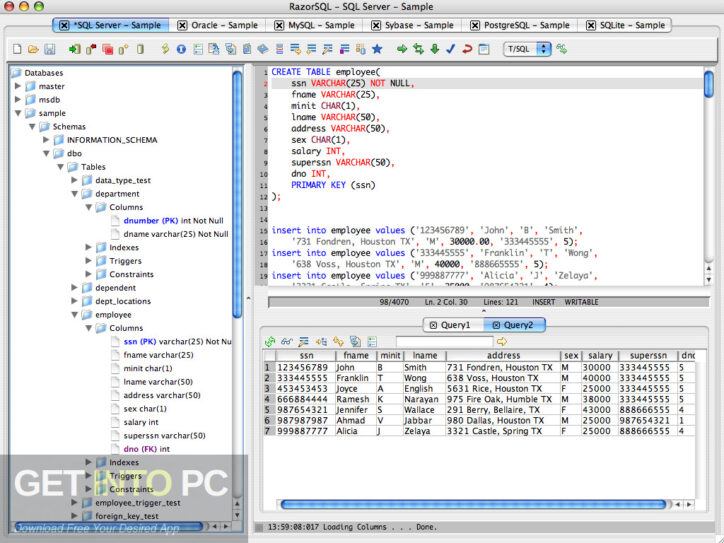The height and width of the screenshot is (543, 724).
Task: Click the results filter text field
Action: 444,342
